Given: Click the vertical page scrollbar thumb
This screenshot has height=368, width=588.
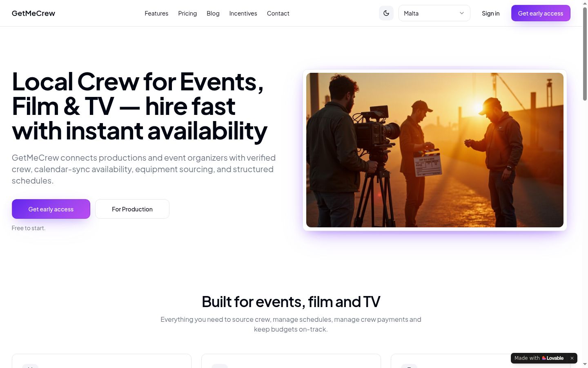Looking at the screenshot, I should tap(585, 53).
